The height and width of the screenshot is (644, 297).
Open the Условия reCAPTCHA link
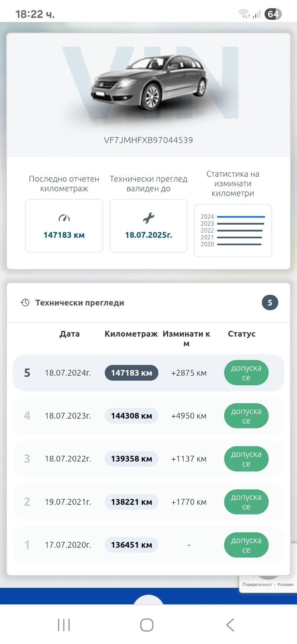285,585
